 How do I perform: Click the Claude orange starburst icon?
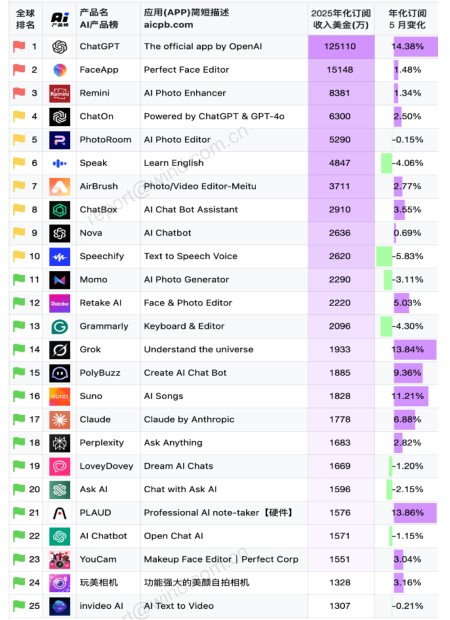click(60, 420)
